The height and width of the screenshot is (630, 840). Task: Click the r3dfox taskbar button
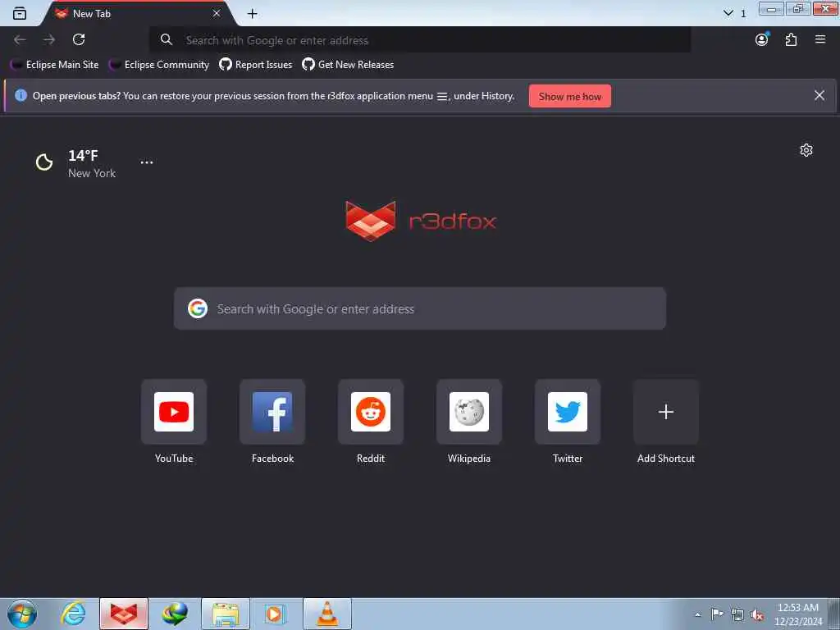[x=124, y=614]
